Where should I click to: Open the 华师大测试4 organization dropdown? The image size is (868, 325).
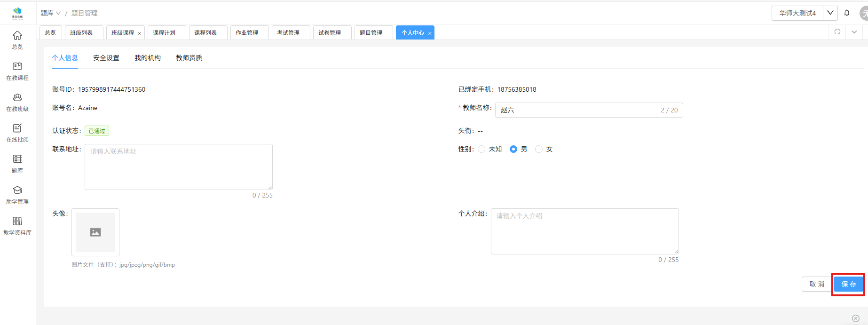tap(804, 13)
